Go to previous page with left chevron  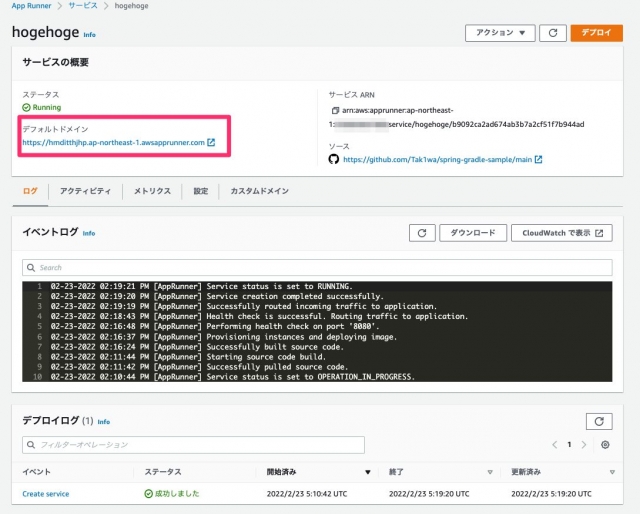554,445
